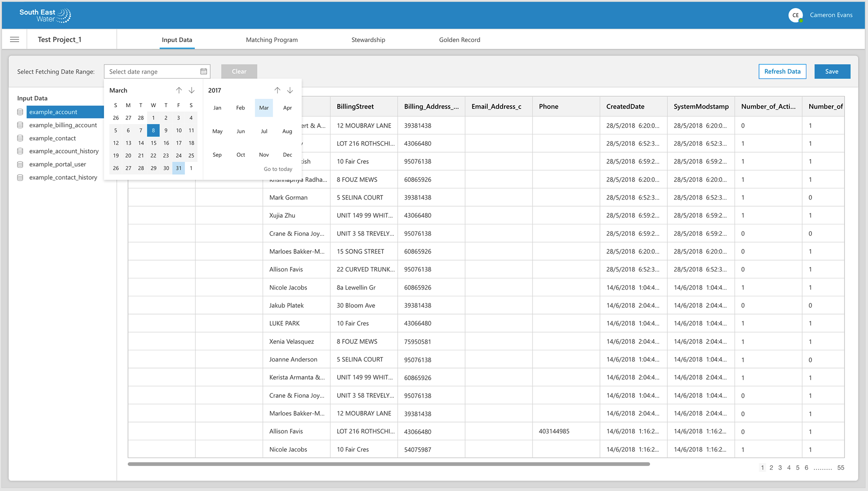Screen dimensions: 868x491
Task: Click the Refresh Data button
Action: (782, 72)
